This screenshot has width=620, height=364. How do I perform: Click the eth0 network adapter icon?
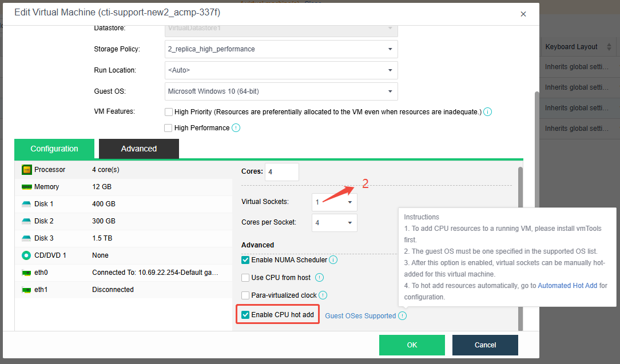pos(26,273)
